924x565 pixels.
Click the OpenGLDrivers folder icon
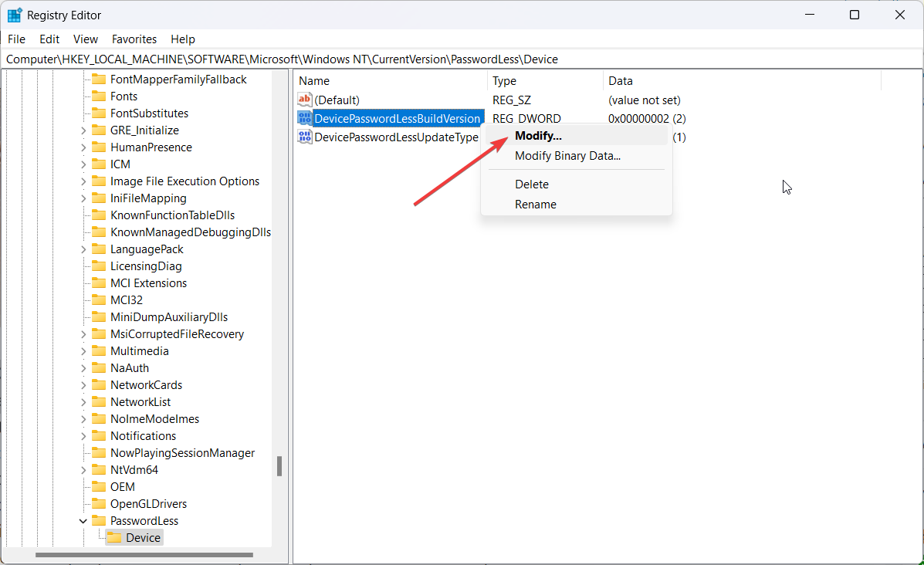(99, 504)
